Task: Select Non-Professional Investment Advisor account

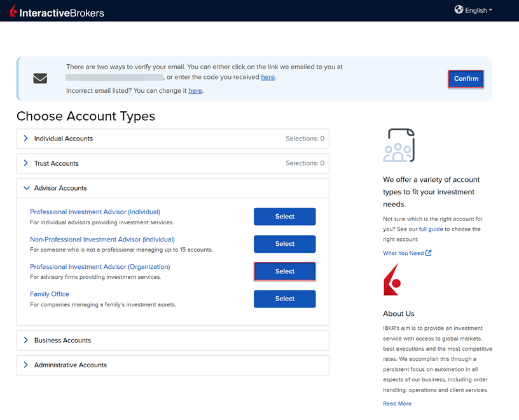Action: point(284,244)
